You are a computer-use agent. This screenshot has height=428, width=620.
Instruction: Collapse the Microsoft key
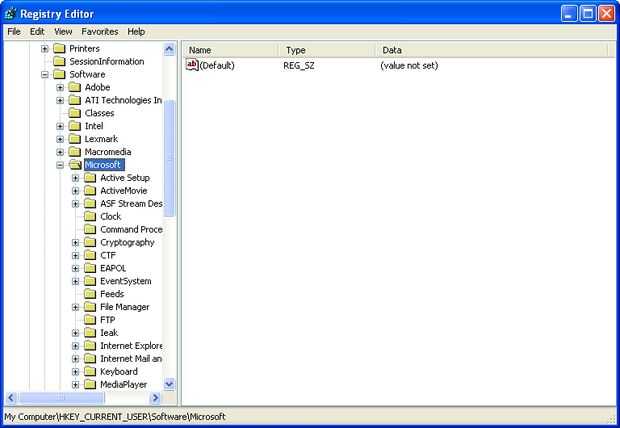click(60, 165)
